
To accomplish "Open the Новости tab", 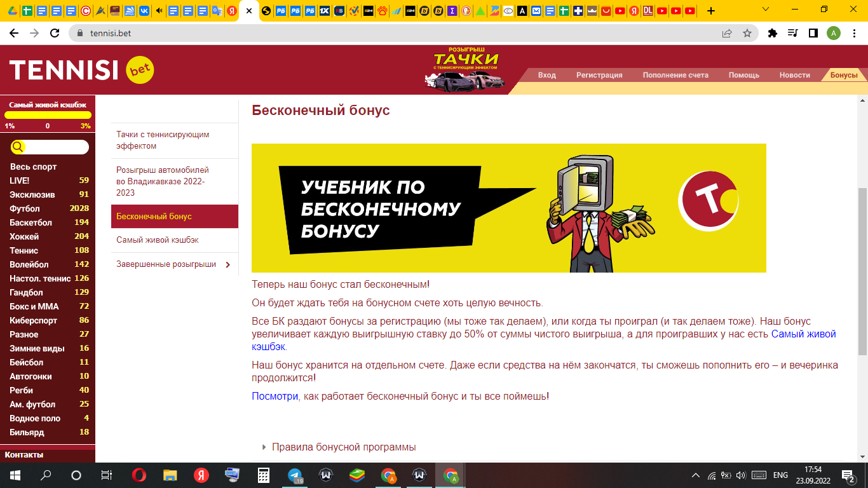I will coord(795,75).
